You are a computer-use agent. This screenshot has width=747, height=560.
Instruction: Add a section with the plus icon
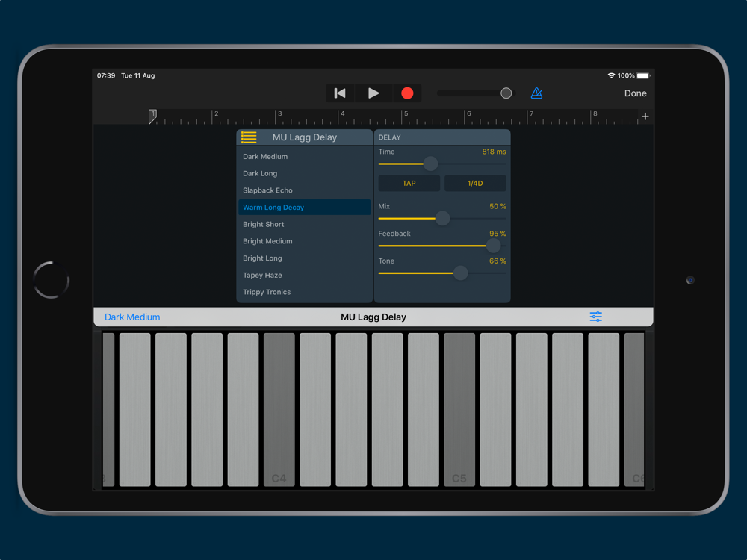click(645, 116)
